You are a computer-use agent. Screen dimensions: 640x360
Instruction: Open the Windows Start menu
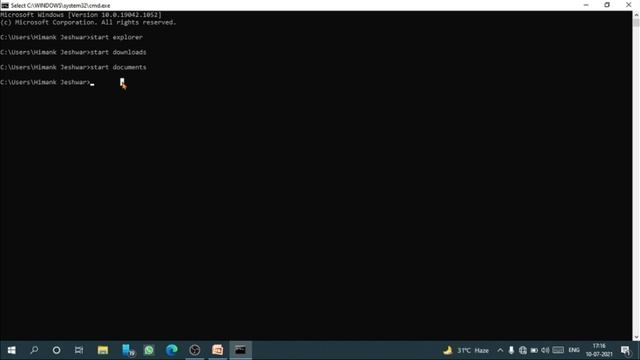11,350
